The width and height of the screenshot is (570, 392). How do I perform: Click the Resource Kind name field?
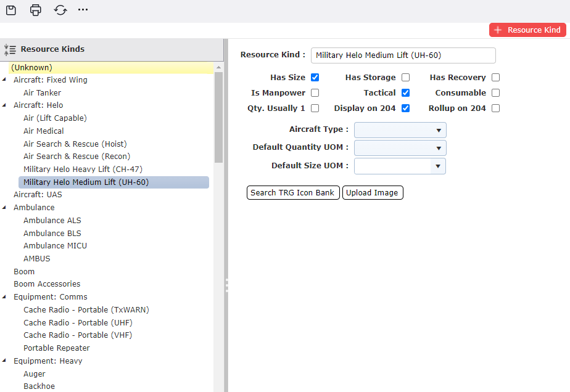click(403, 55)
